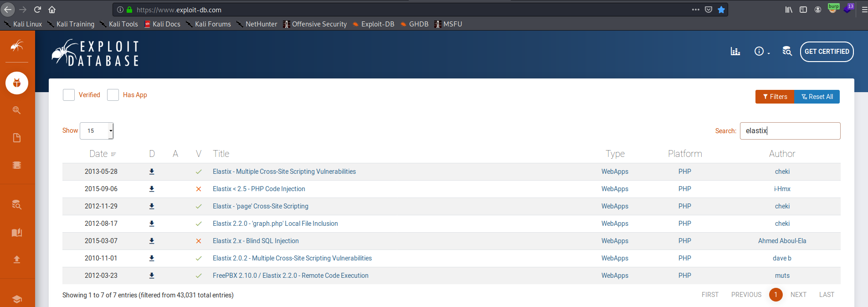Go to the NEXT results page

click(798, 295)
